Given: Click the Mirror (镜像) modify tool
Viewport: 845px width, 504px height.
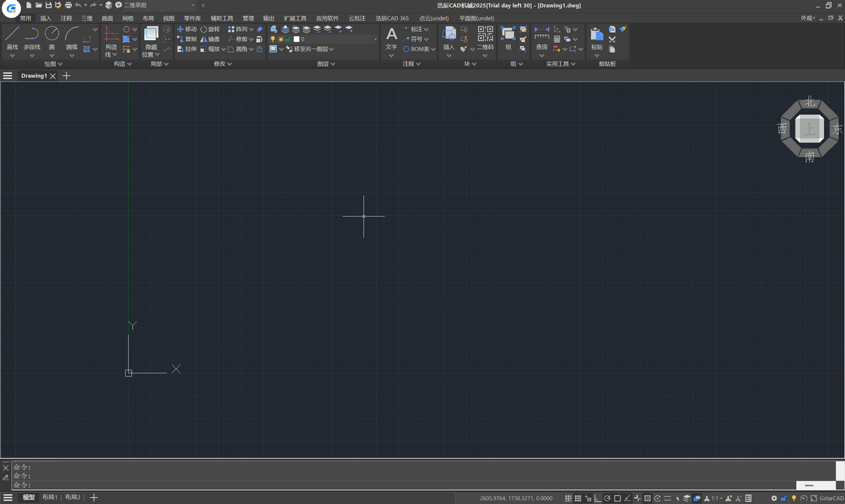Looking at the screenshot, I should [209, 39].
